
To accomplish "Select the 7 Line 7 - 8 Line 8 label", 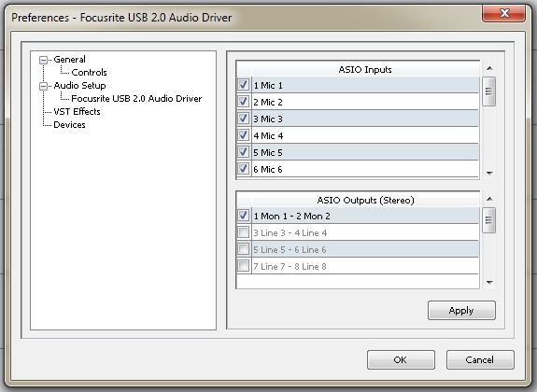I will pyautogui.click(x=290, y=266).
